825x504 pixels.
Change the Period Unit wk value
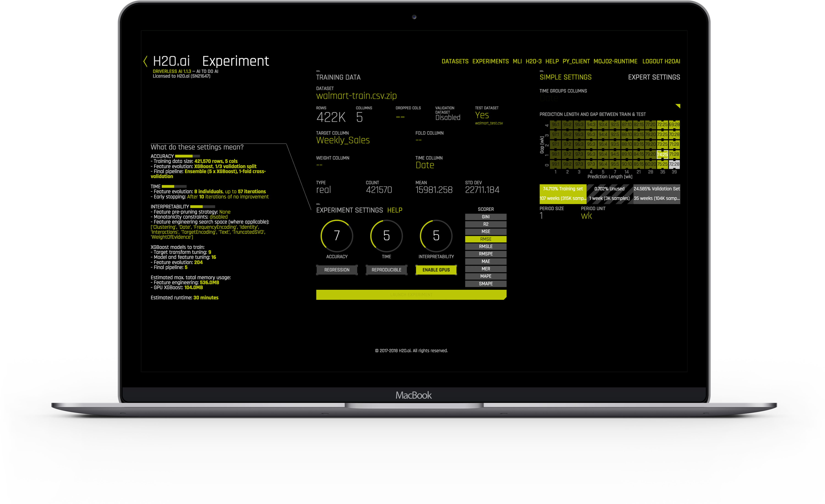click(x=586, y=216)
